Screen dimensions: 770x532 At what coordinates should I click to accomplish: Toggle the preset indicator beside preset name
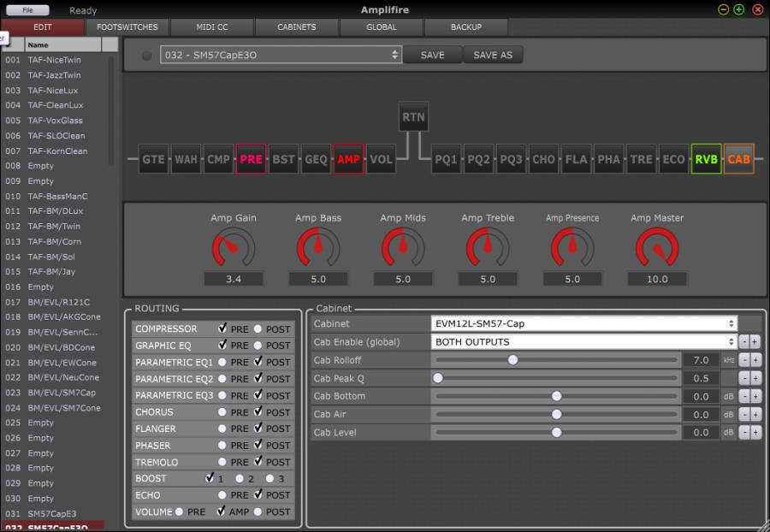click(146, 56)
